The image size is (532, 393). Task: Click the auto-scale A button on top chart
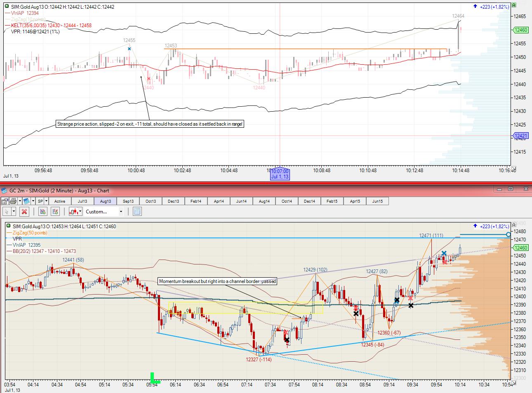[514, 5]
